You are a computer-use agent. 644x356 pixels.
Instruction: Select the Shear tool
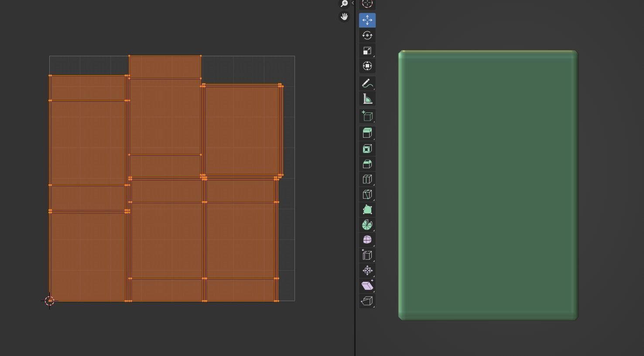coord(367,286)
